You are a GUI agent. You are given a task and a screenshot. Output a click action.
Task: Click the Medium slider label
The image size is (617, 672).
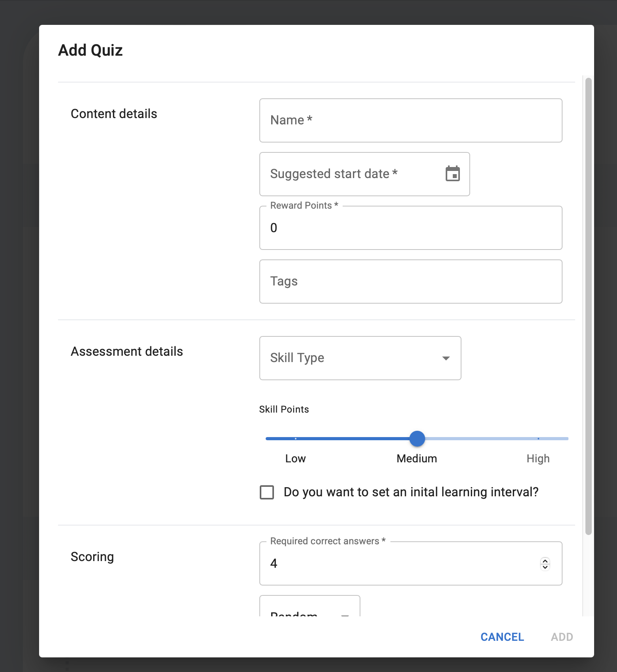pos(417,459)
